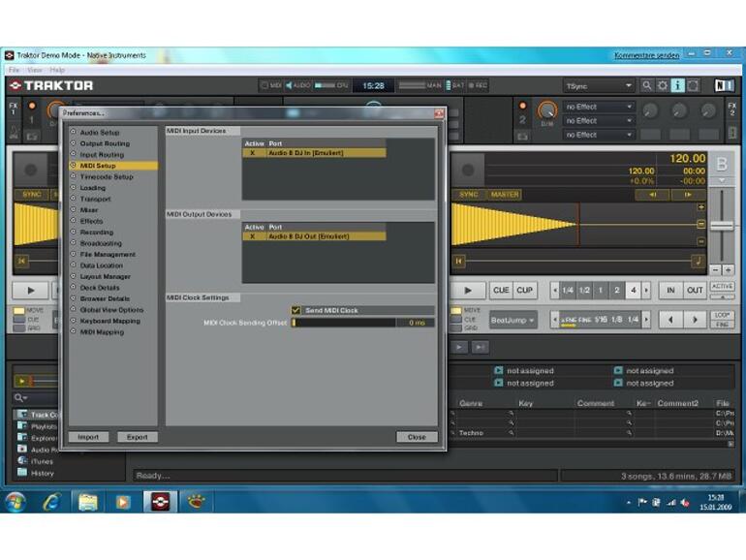Toggle Active X for Audio 8 DJ Out
This screenshot has height=560, width=746.
(x=253, y=236)
